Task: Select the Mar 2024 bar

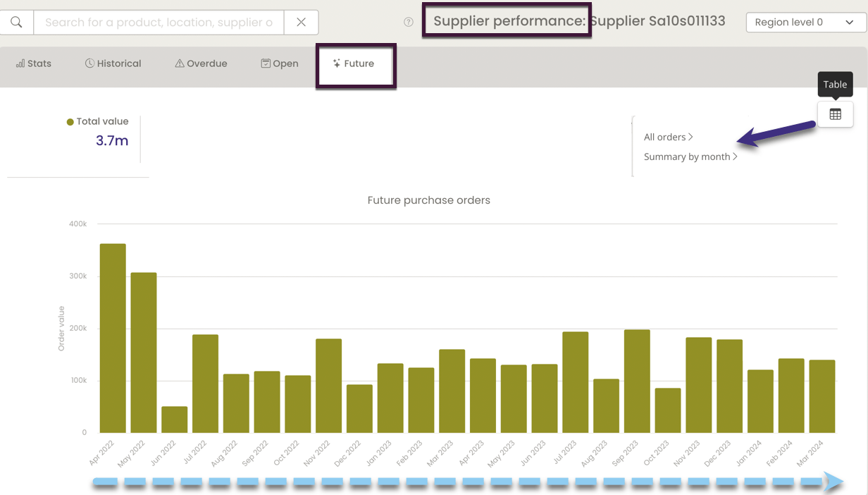Action: [822, 396]
